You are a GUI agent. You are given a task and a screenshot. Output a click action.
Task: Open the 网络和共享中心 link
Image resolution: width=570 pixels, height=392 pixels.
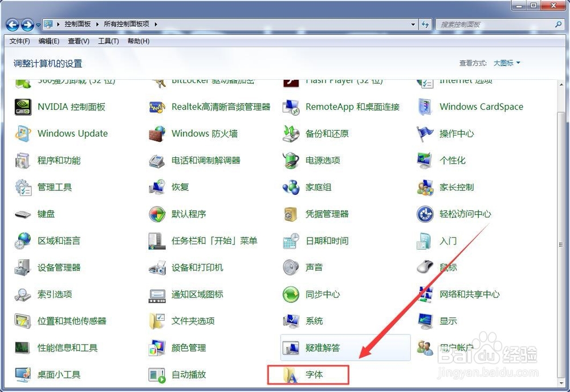pos(469,294)
